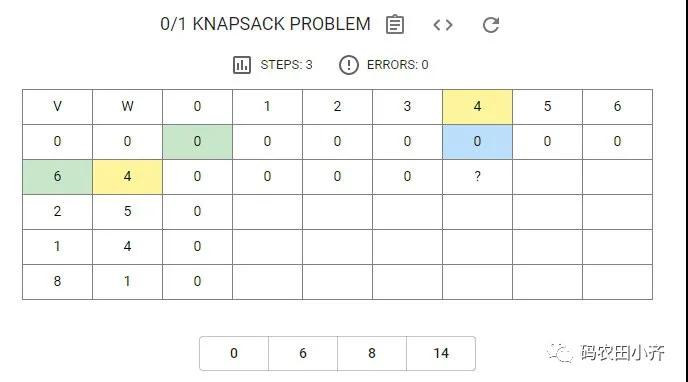Choose answer 0 from options
688x382 pixels.
click(234, 353)
